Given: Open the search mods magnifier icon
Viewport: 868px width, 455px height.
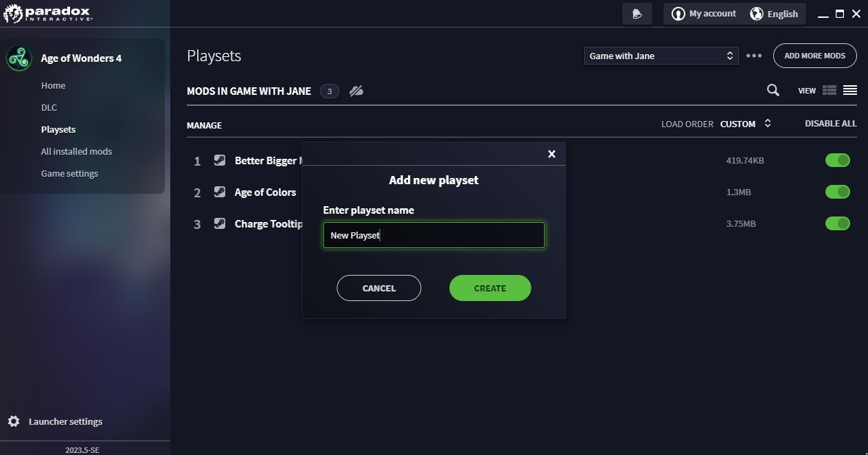Looking at the screenshot, I should click(x=773, y=90).
